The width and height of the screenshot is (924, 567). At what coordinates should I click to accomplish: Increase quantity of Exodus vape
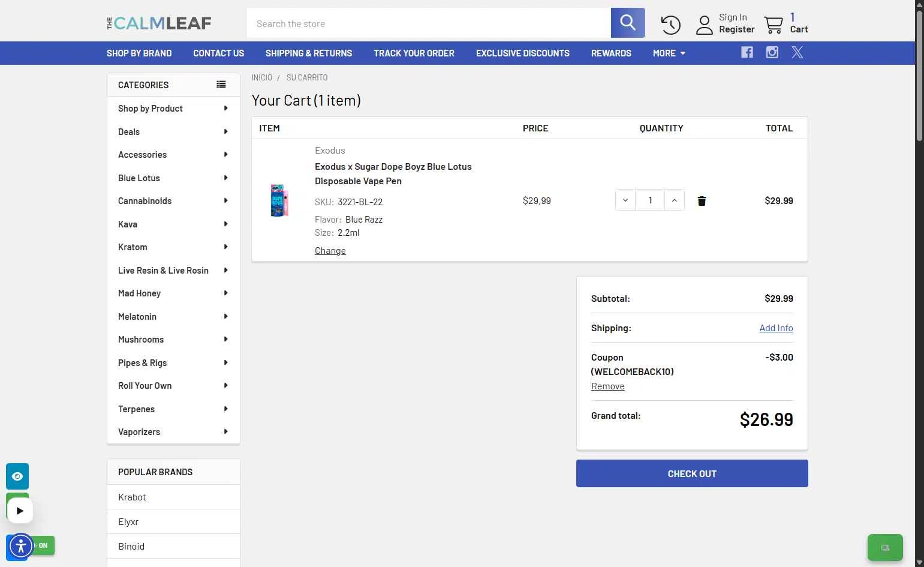click(x=675, y=200)
